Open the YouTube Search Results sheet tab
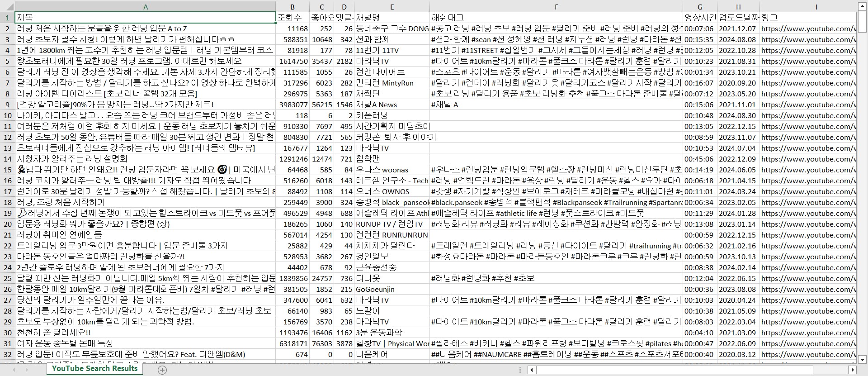The height and width of the screenshot is (376, 868). coord(94,369)
